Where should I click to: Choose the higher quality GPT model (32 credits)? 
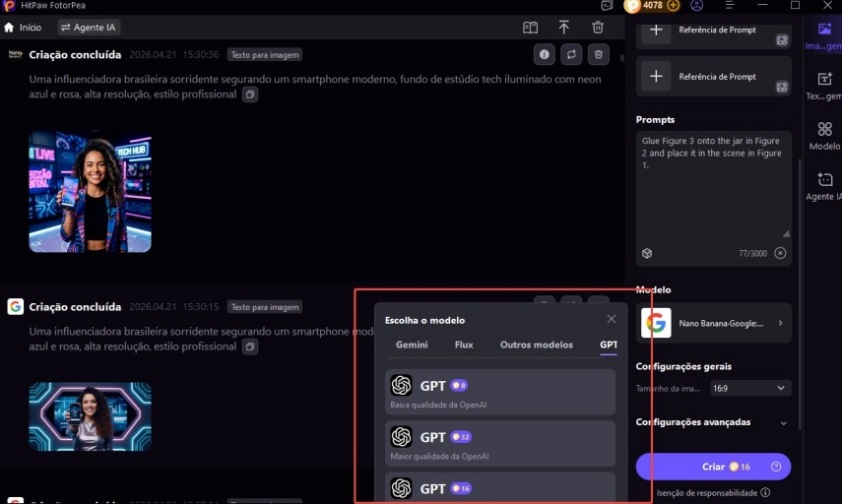pyautogui.click(x=499, y=443)
